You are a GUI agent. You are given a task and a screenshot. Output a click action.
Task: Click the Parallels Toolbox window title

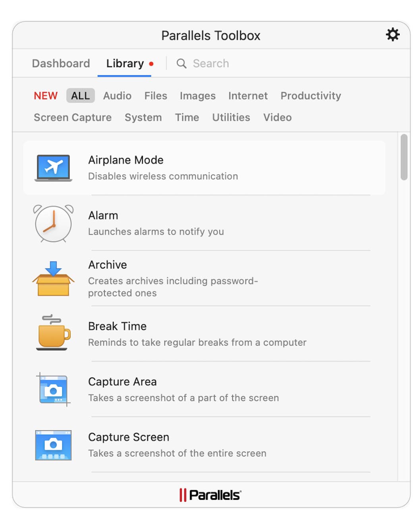point(211,36)
